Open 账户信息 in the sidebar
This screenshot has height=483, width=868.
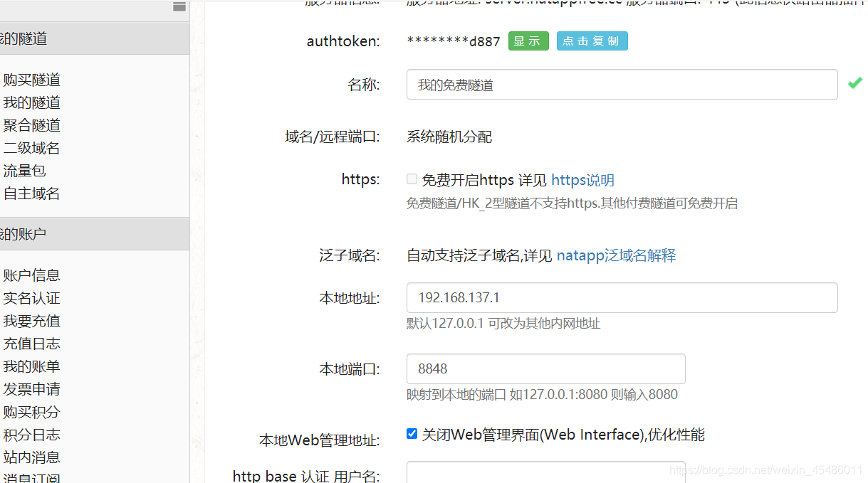point(31,275)
